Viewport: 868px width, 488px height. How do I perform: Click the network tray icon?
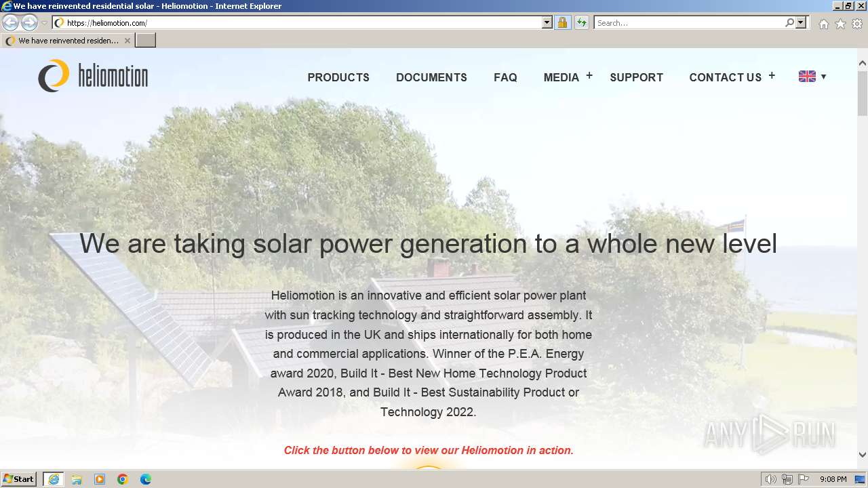787,479
